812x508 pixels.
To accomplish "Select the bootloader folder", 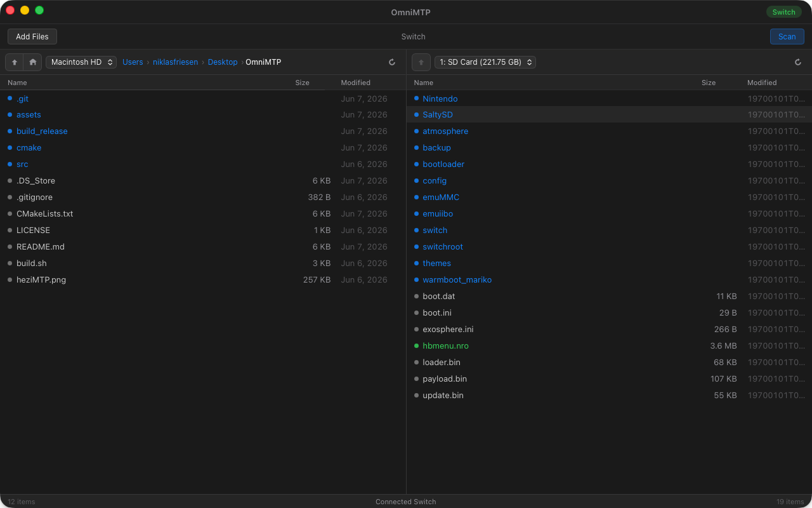I will tap(609, 164).
